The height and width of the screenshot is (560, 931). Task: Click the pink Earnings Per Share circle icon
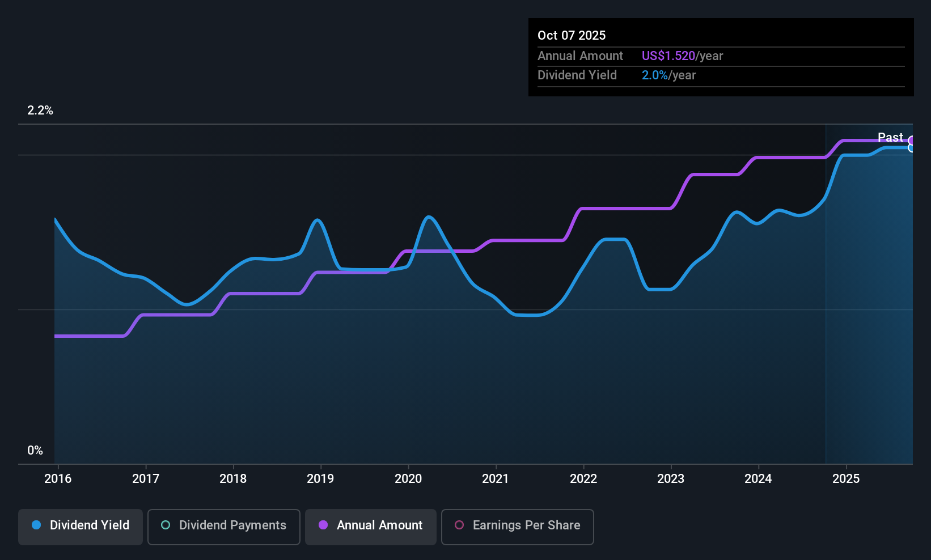tap(459, 525)
